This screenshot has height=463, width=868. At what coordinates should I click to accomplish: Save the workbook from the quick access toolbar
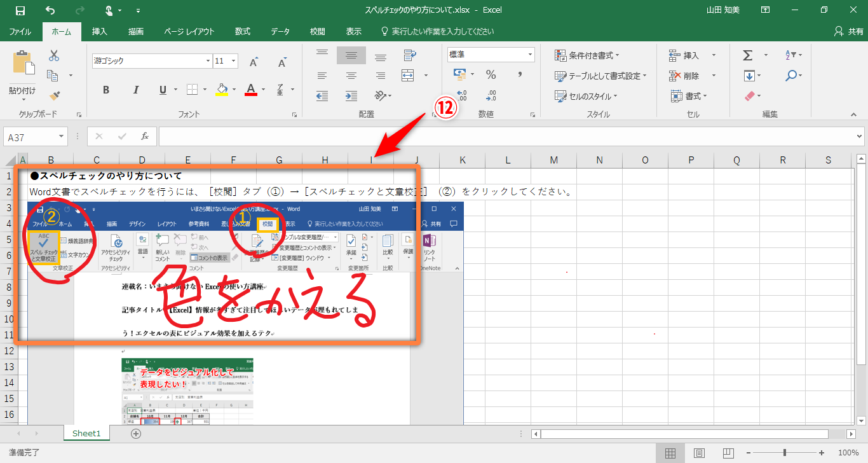point(20,11)
